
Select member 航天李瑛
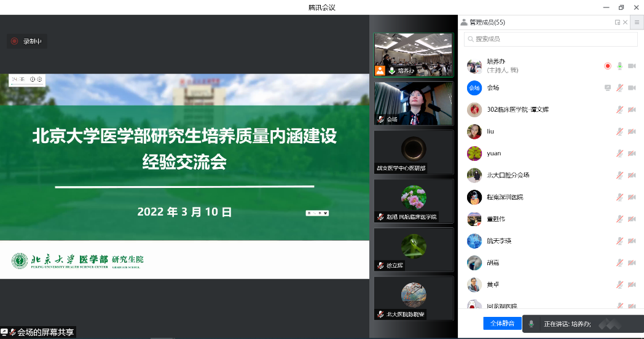[551, 241]
